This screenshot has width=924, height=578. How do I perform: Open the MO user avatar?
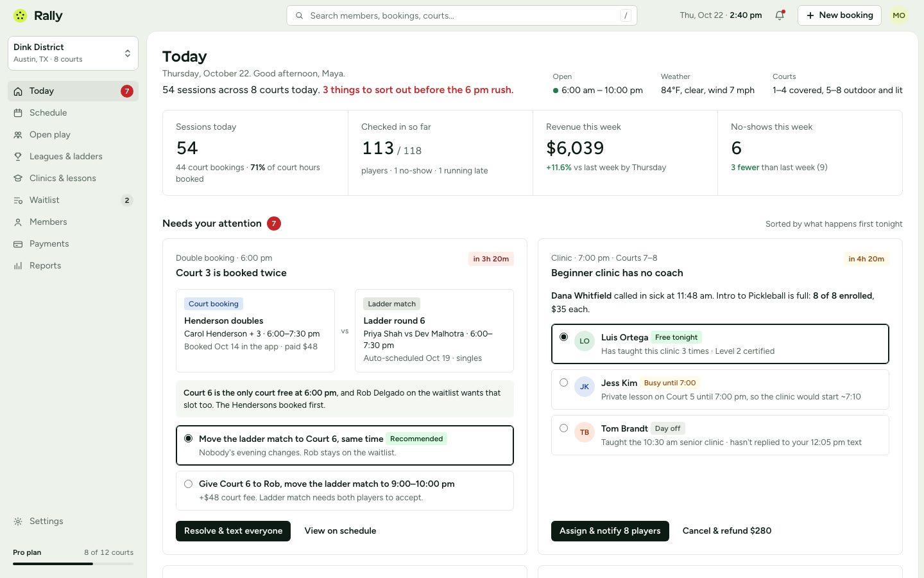pos(899,15)
